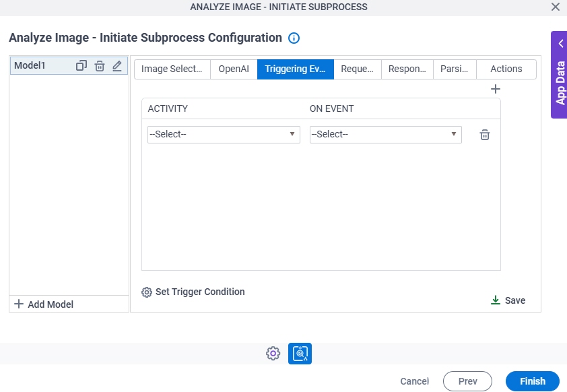The height and width of the screenshot is (392, 567).
Task: Open the Actions tab
Action: [x=506, y=69]
